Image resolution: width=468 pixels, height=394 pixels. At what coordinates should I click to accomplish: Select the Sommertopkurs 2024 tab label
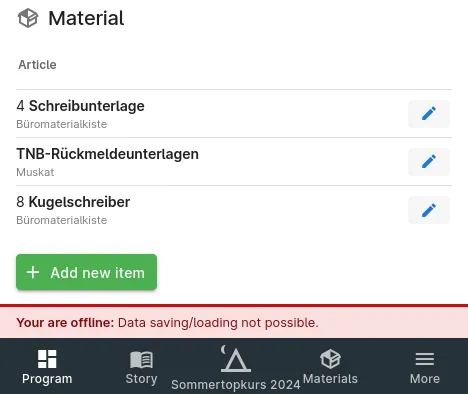click(x=236, y=385)
